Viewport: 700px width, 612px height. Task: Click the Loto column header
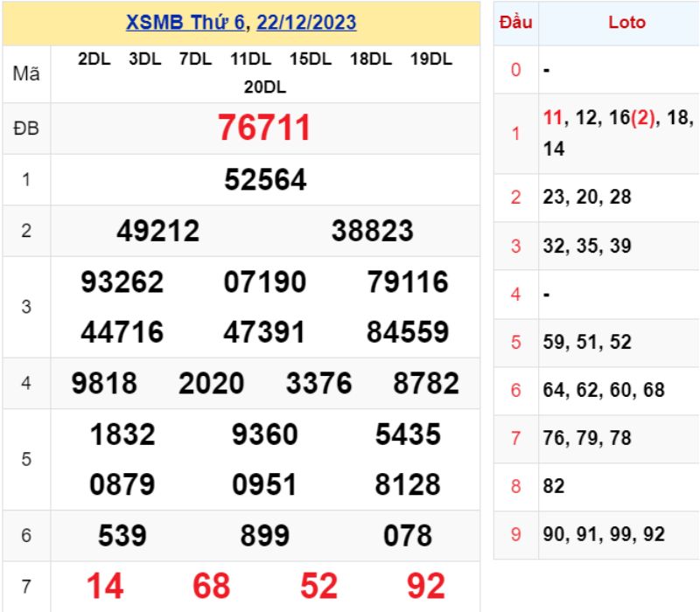626,23
